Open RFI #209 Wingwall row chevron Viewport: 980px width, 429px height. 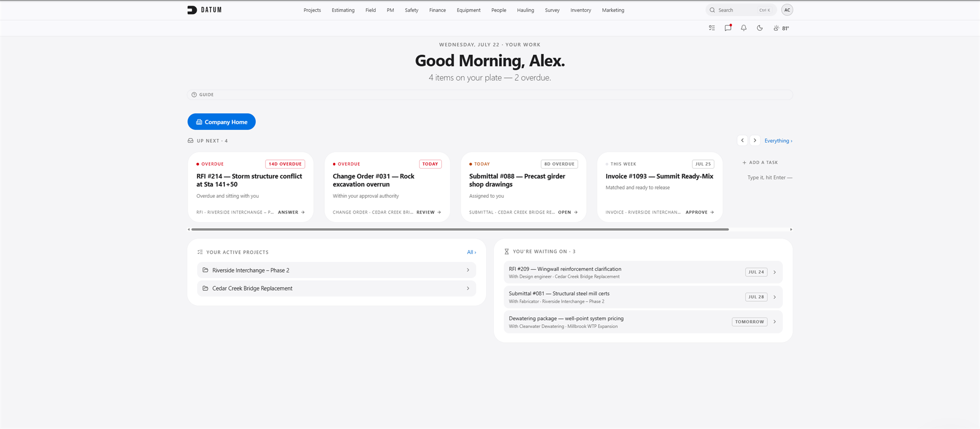pyautogui.click(x=775, y=272)
